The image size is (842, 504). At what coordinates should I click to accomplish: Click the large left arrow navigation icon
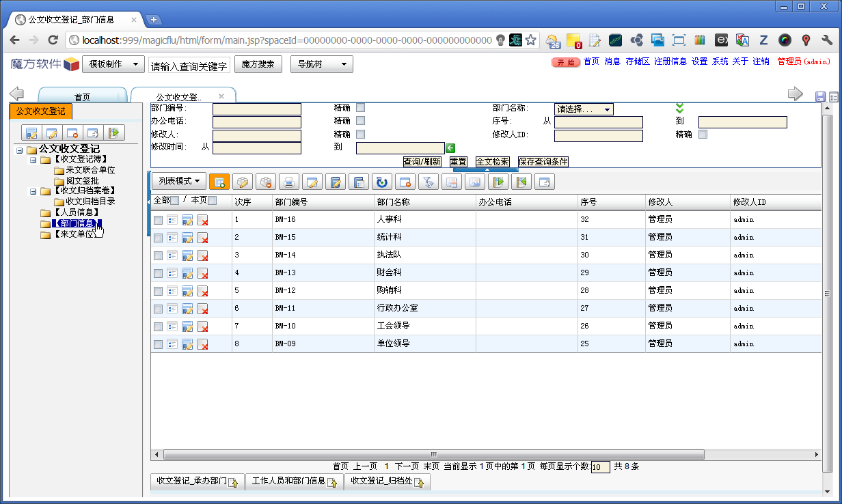[16, 94]
